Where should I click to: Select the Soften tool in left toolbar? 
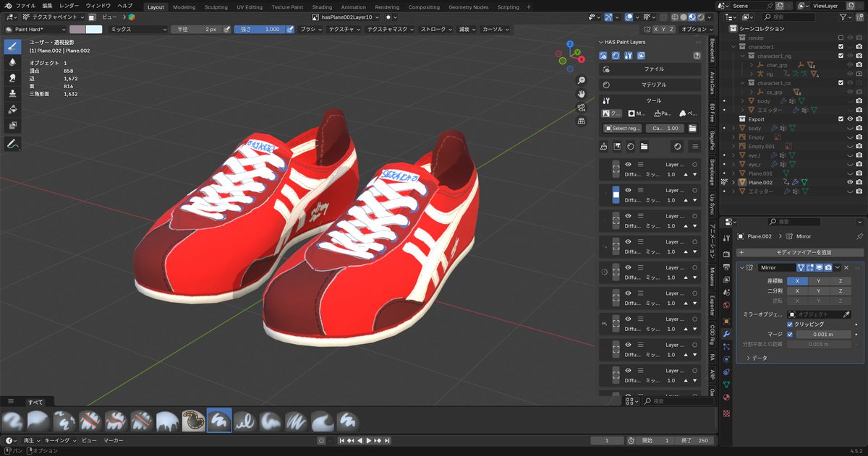(12, 62)
